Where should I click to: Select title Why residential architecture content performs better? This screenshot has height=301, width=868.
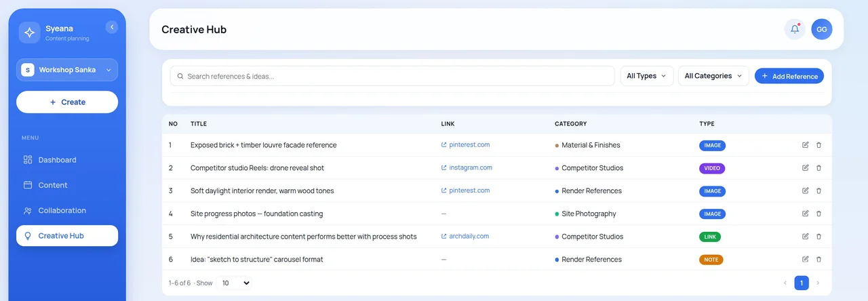[x=303, y=237]
